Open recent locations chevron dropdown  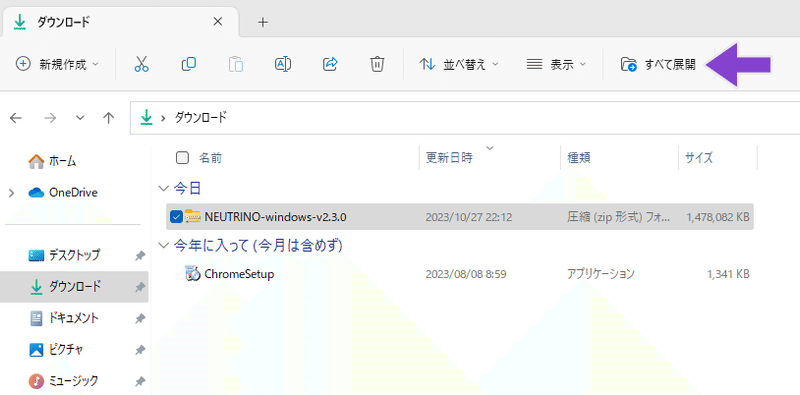point(80,118)
